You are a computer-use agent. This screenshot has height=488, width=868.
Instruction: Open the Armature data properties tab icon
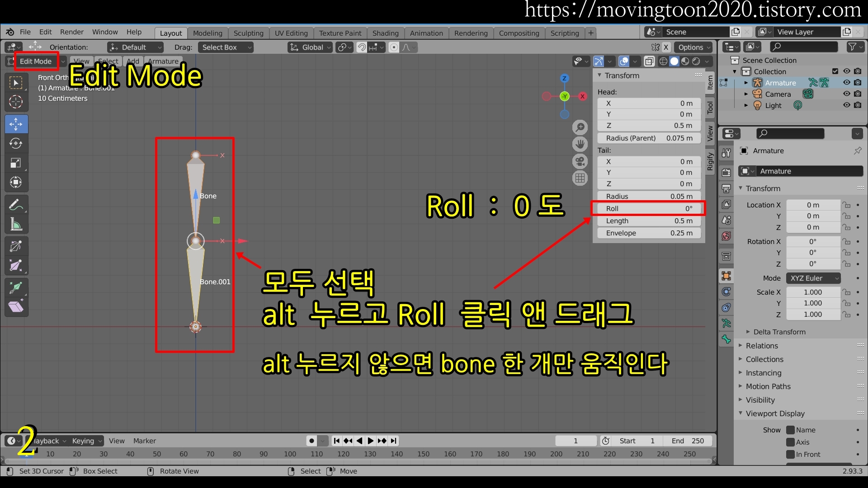(x=726, y=324)
